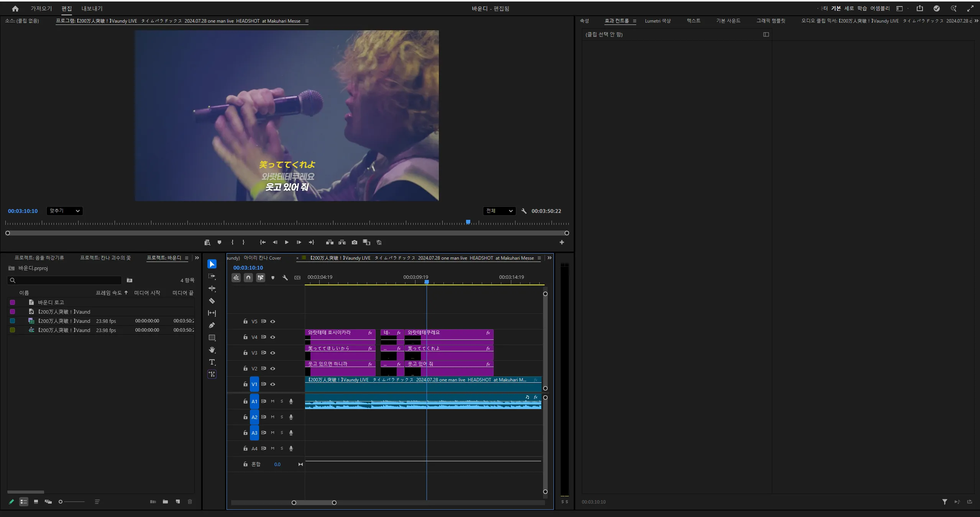The width and height of the screenshot is (980, 517).
Task: Select the Slip tool
Action: coord(212,313)
